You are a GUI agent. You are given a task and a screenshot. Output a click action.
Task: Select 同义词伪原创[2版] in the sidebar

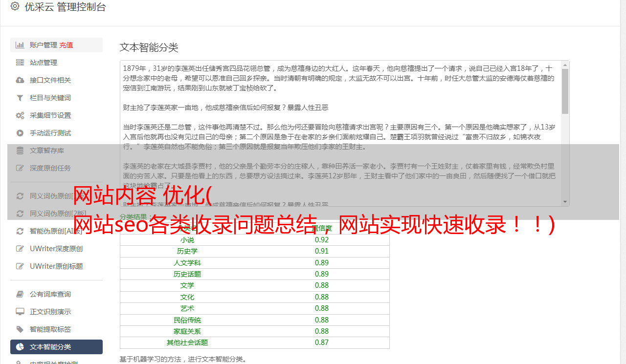tap(56, 214)
